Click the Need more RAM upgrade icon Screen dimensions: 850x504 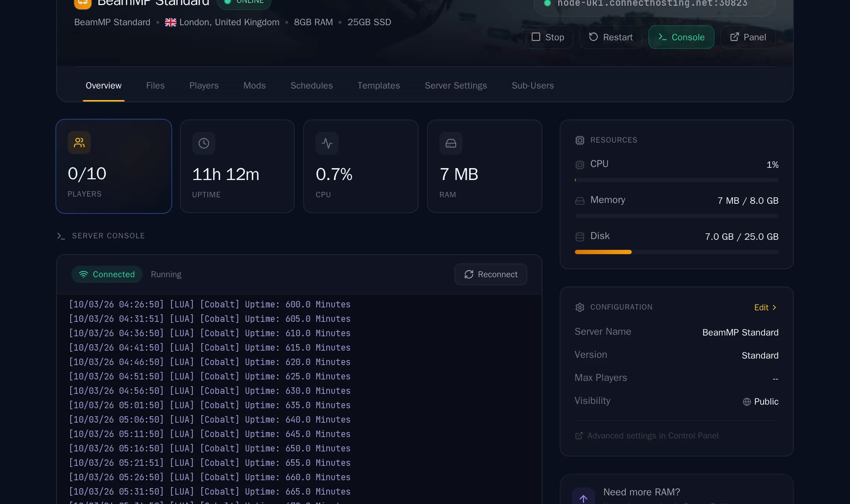584,498
